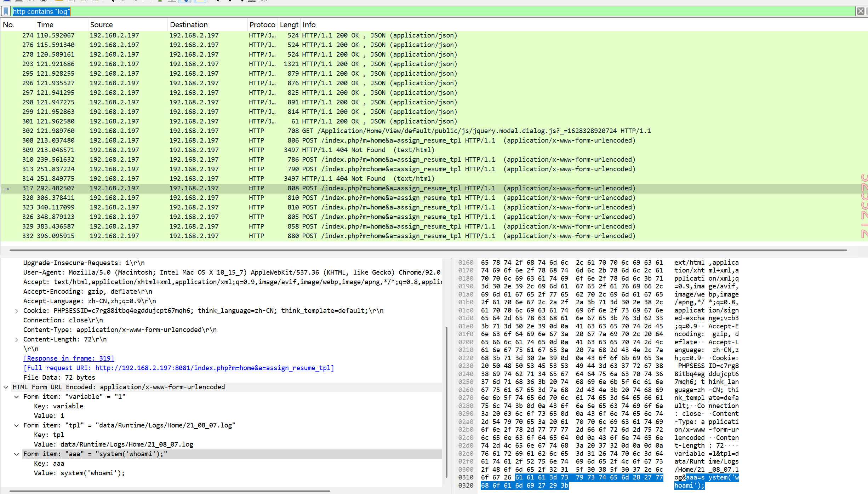Collapse Form item "tpl" node
Viewport: 868px width, 494px height.
[16, 426]
